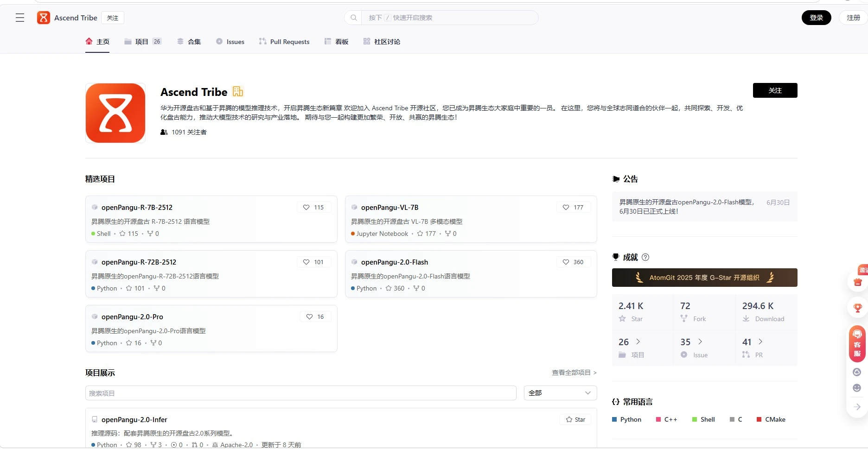Click the gray C language swatch
The height and width of the screenshot is (449, 868).
coord(732,419)
